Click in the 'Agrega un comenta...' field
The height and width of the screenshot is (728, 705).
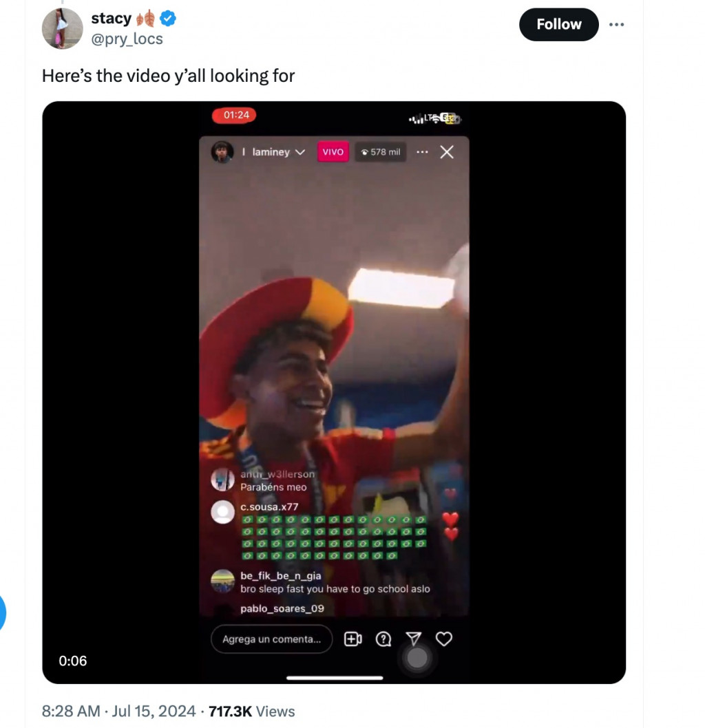pos(271,639)
